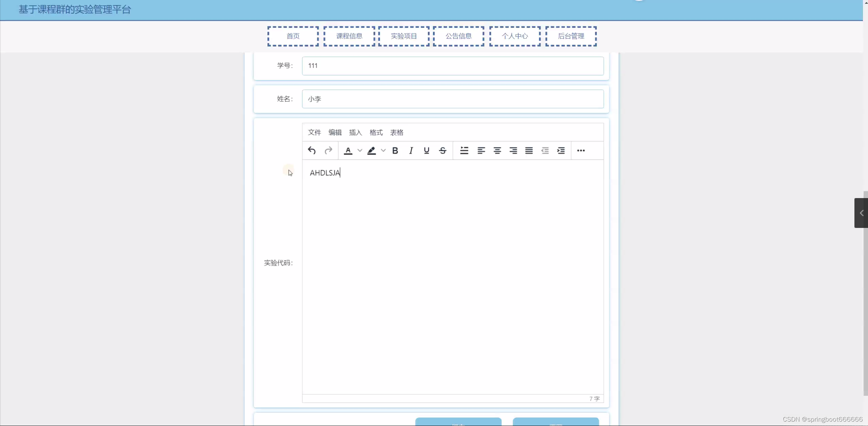Image resolution: width=868 pixels, height=426 pixels.
Task: Toggle bold formatting
Action: 395,150
